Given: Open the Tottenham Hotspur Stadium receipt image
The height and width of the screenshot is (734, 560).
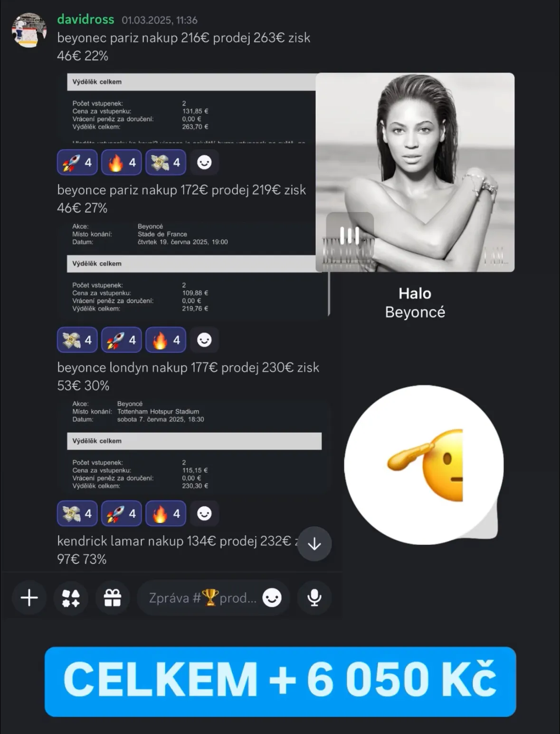Looking at the screenshot, I should (x=194, y=447).
